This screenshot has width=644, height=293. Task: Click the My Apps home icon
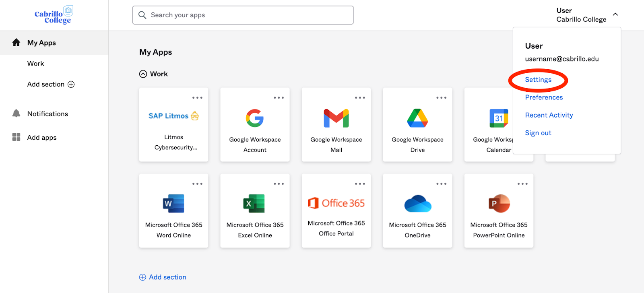[x=16, y=43]
